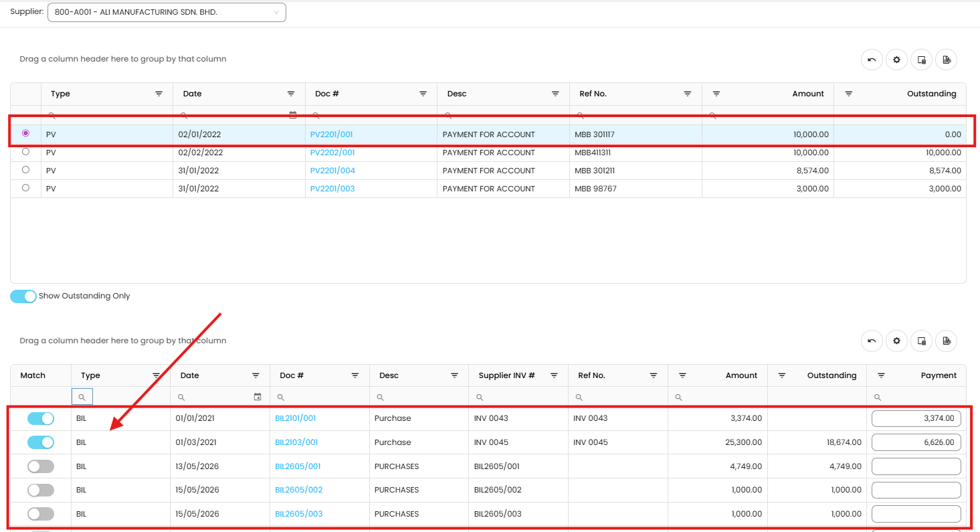Open document link PV2202/001
The width and height of the screenshot is (980, 532).
332,153
